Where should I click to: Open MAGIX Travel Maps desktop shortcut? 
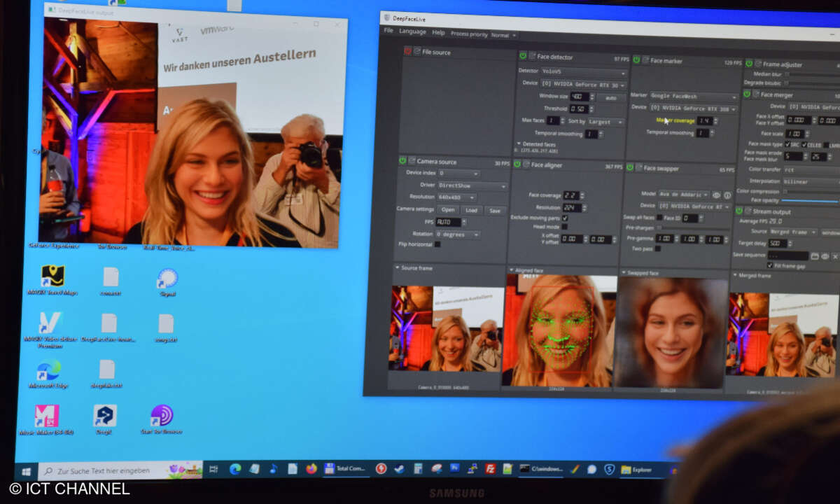tap(52, 280)
